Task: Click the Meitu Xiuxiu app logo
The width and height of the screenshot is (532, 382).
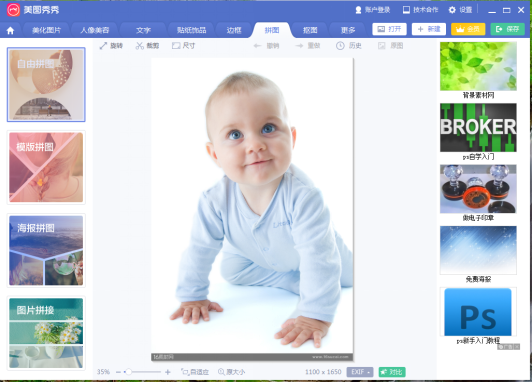Action: [14, 10]
